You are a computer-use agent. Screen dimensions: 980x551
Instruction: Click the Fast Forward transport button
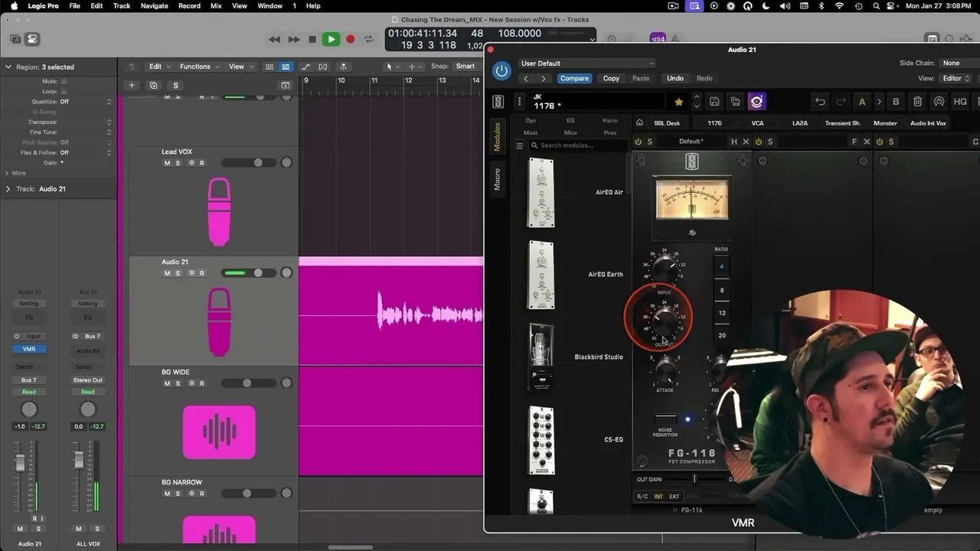tap(293, 39)
